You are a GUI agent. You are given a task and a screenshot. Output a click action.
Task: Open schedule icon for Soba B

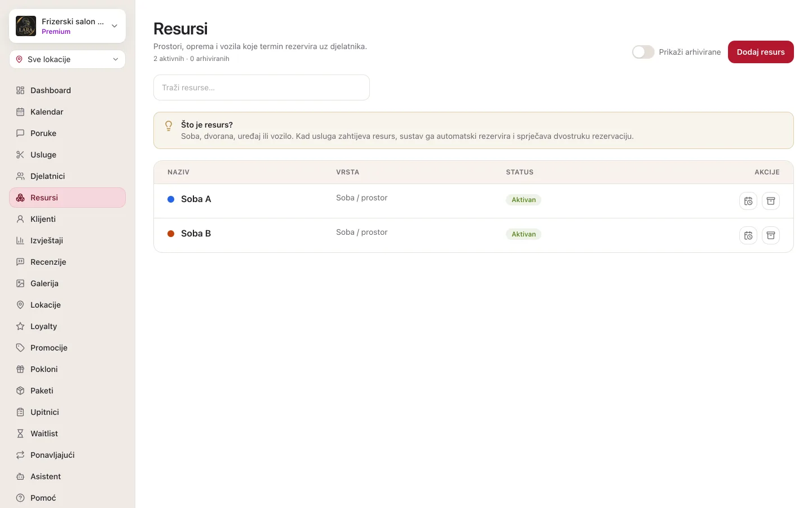[748, 235]
